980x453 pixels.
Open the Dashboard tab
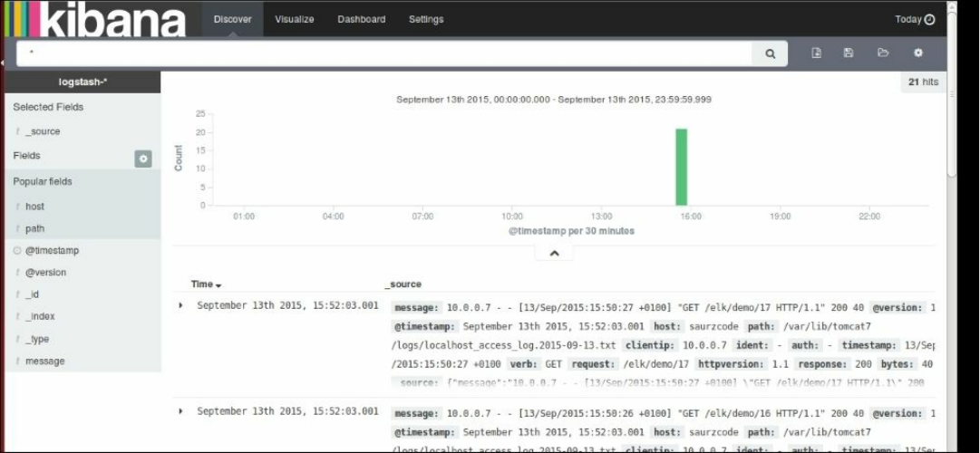coord(361,19)
